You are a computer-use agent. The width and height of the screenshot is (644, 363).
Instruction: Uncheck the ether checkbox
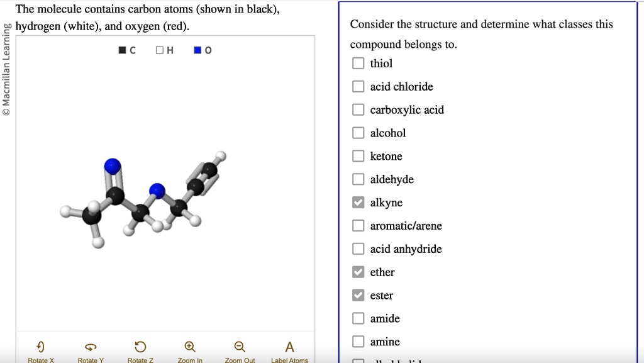pos(358,272)
